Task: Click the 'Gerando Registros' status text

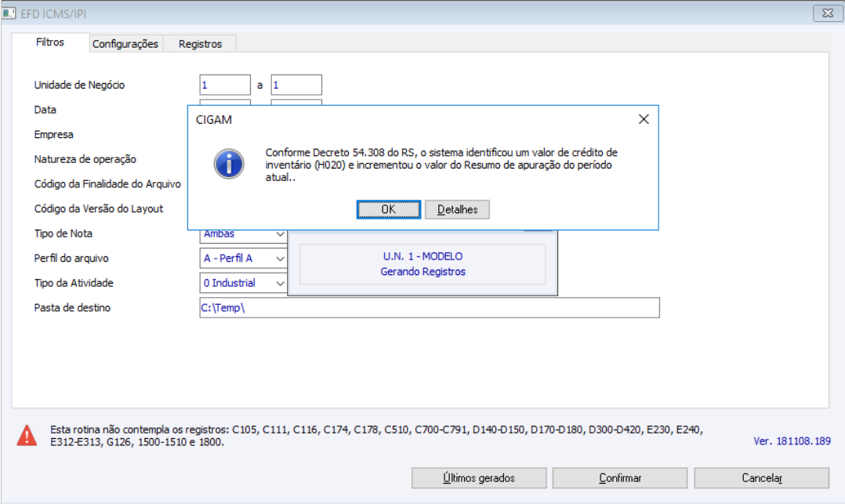Action: 422,272
